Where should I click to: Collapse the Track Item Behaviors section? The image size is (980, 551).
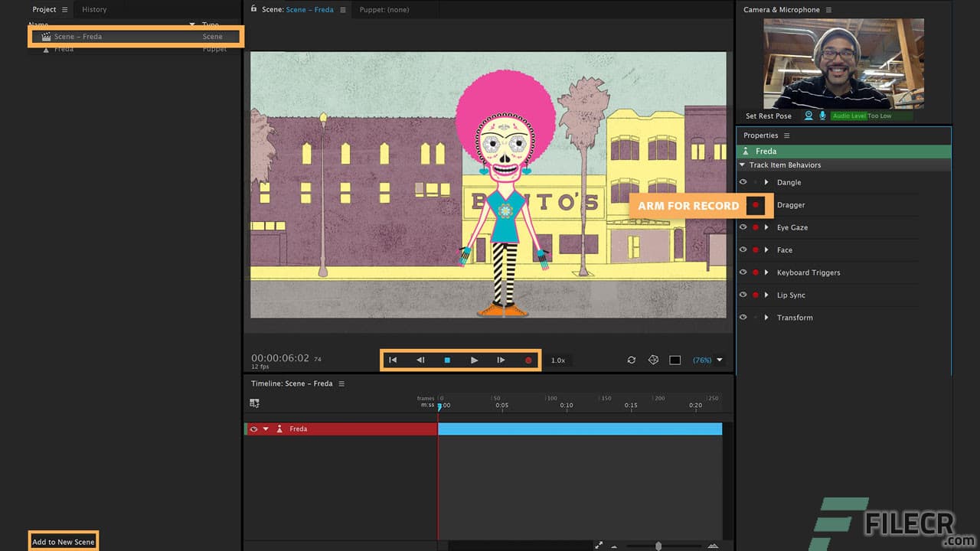click(742, 165)
